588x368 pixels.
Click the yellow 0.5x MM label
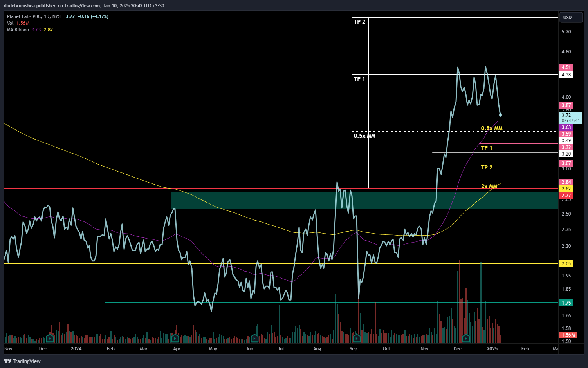(x=492, y=128)
